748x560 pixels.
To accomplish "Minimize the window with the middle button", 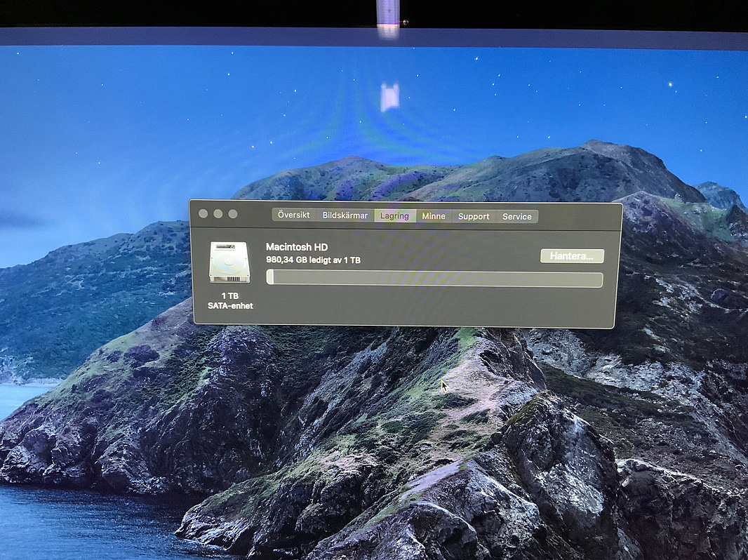I will point(218,213).
